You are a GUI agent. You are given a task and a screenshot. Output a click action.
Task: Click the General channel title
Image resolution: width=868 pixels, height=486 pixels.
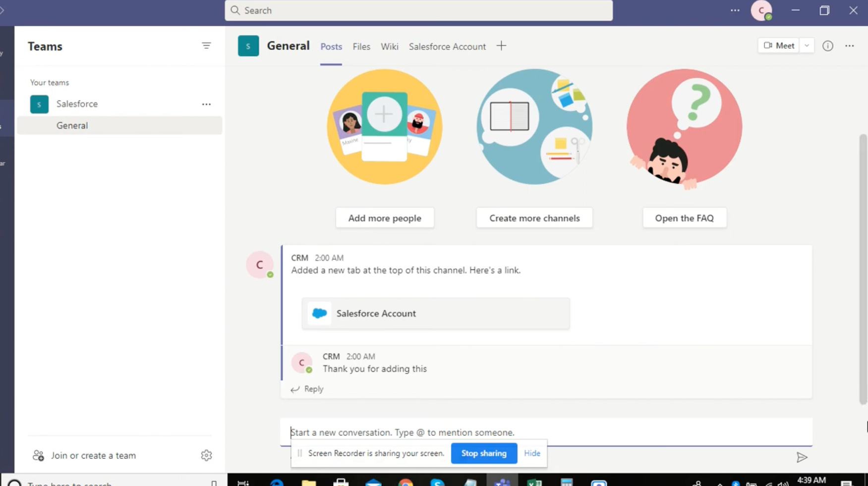[288, 46]
